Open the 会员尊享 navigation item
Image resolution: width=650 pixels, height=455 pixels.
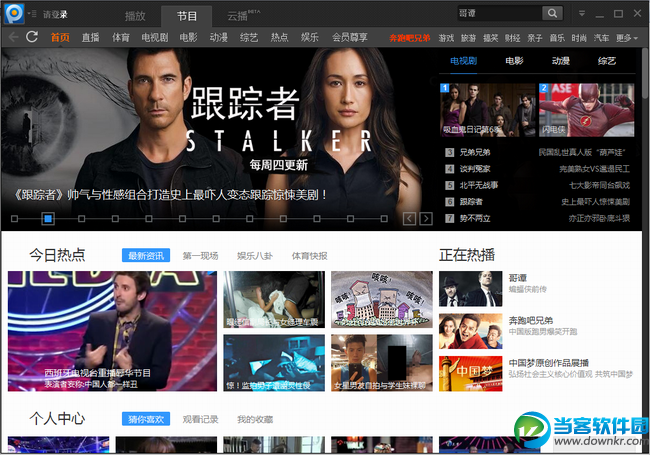(349, 37)
